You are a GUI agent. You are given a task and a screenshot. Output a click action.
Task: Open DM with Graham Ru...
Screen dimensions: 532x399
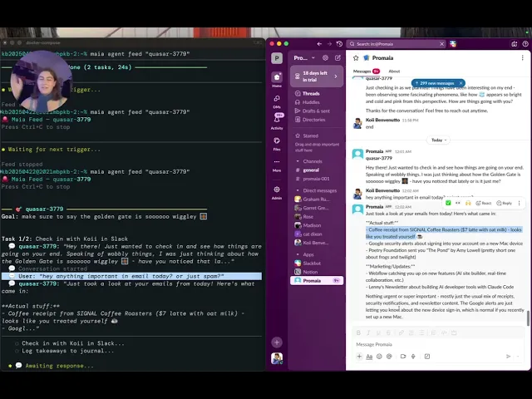click(x=317, y=199)
